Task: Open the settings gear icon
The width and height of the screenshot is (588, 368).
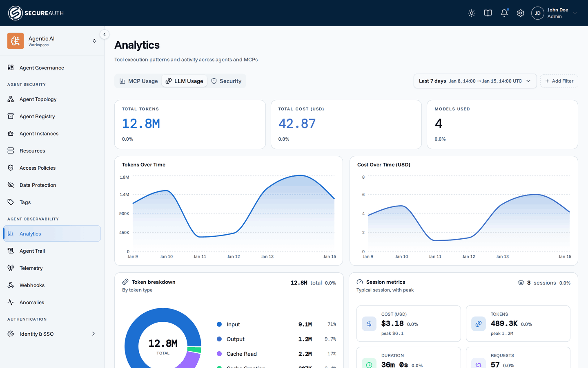Action: [x=521, y=13]
